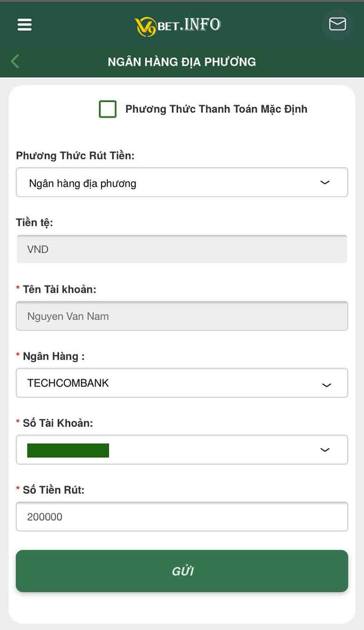364x630 pixels.
Task: Click the V9BET.INFO logo
Action: point(178,25)
